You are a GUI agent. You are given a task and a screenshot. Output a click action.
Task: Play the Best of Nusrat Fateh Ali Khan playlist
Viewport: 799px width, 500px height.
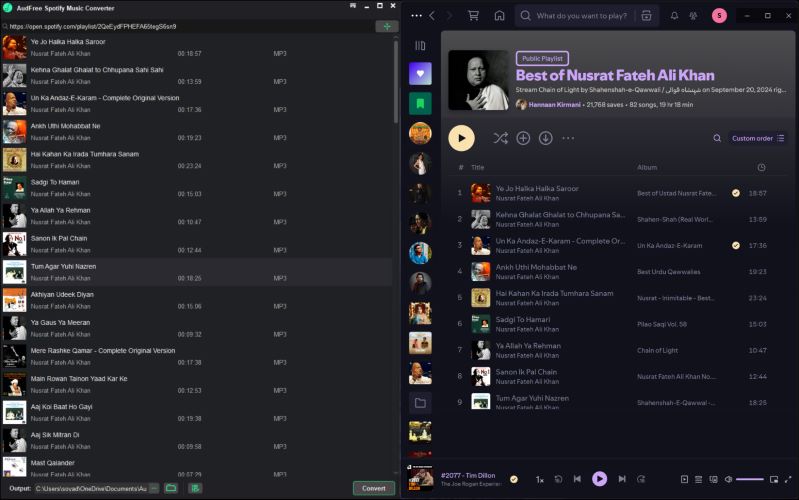461,138
